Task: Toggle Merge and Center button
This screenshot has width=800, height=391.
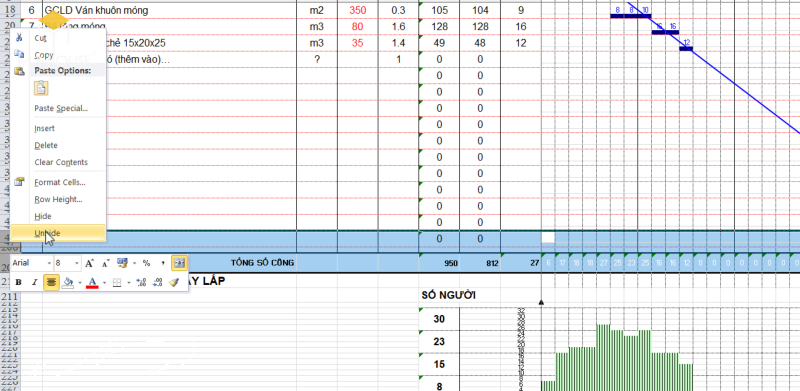Action: pos(179,263)
